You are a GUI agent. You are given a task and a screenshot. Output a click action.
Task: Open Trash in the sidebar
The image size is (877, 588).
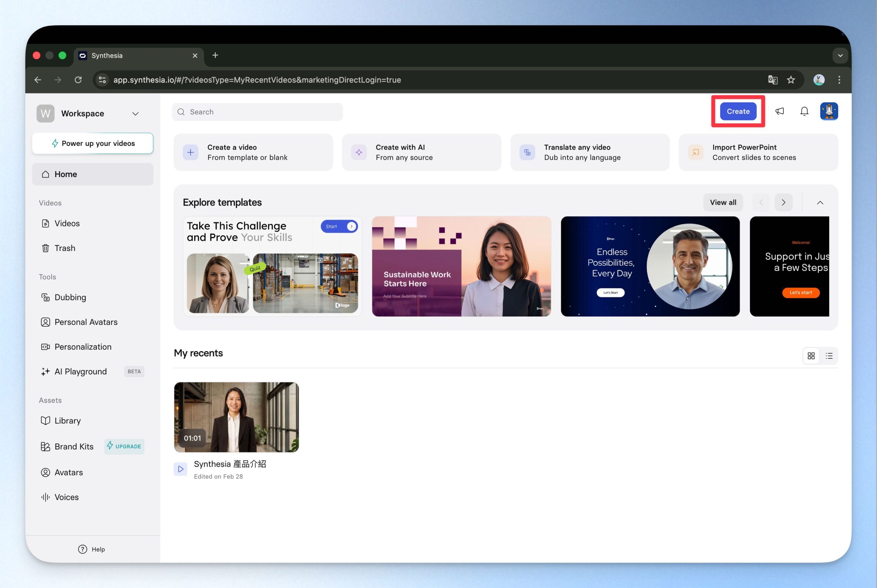[x=92, y=248]
